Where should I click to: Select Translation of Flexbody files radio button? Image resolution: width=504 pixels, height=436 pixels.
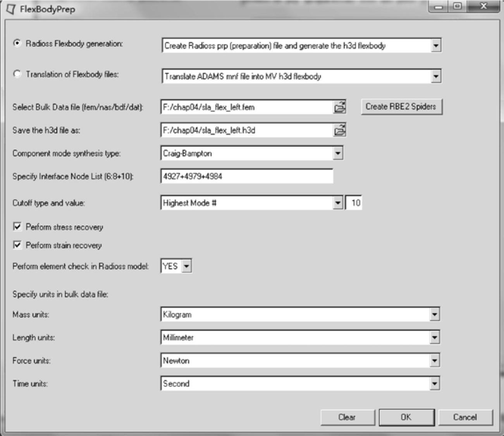tap(17, 74)
